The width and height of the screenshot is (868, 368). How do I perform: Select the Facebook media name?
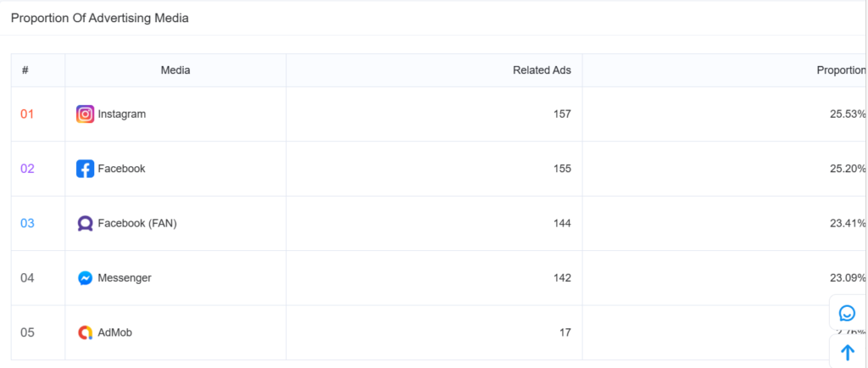click(x=121, y=169)
